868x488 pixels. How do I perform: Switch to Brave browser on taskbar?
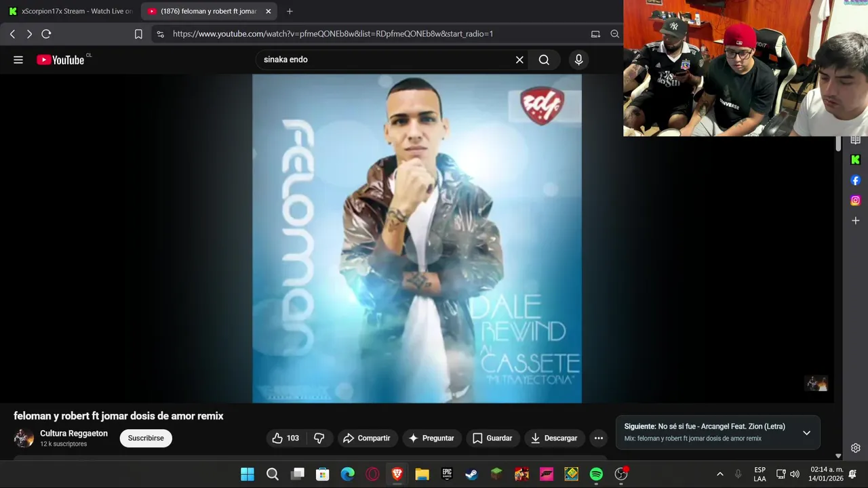pyautogui.click(x=397, y=474)
